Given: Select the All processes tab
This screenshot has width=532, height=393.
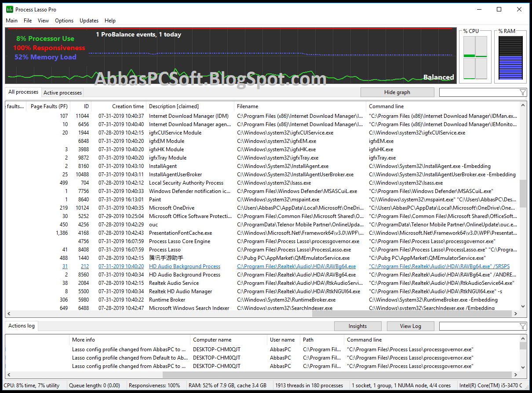Looking at the screenshot, I should click(23, 92).
